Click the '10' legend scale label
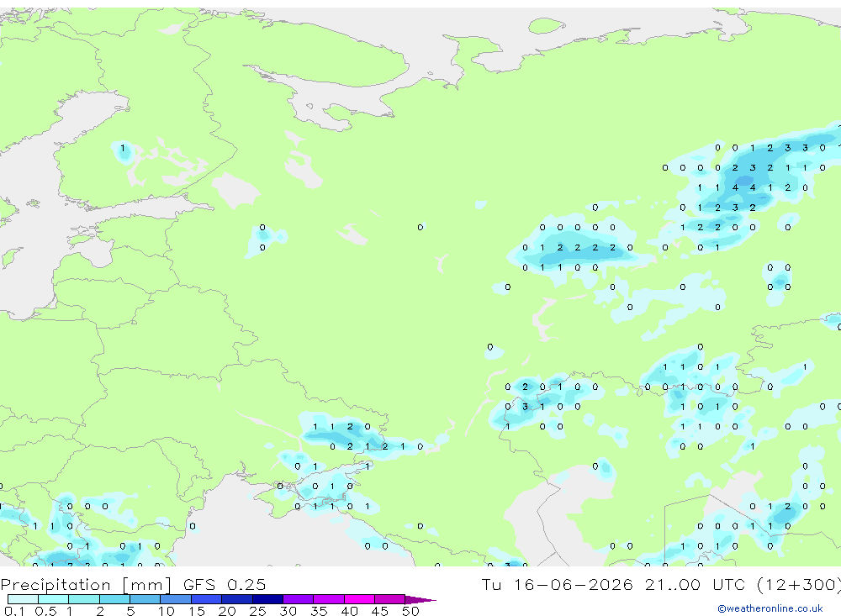 point(167,611)
